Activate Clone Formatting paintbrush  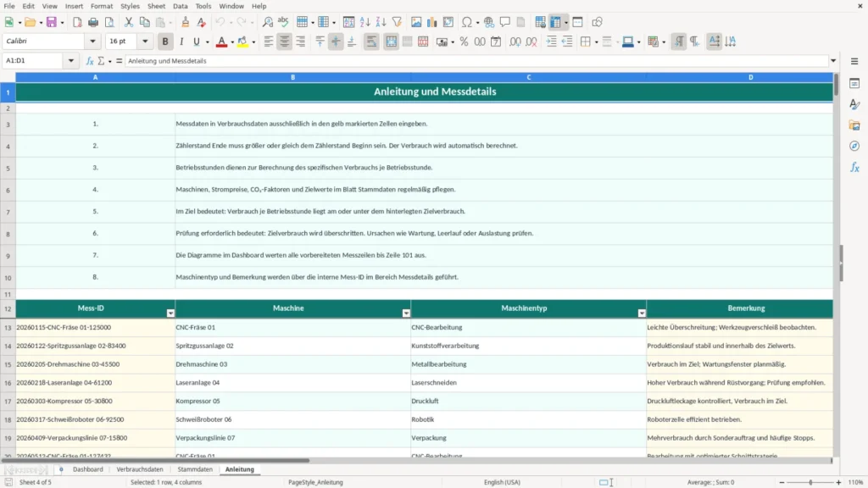coord(186,22)
